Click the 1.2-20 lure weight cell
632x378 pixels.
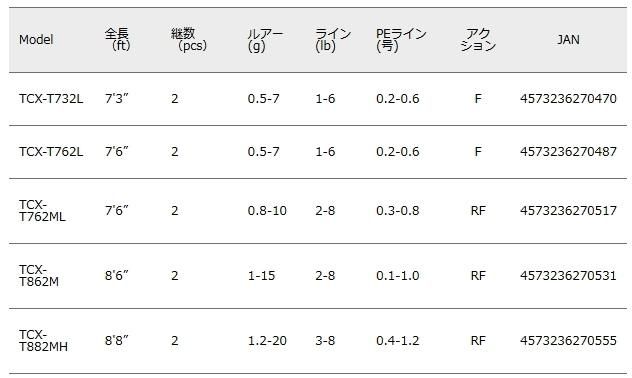click(267, 341)
